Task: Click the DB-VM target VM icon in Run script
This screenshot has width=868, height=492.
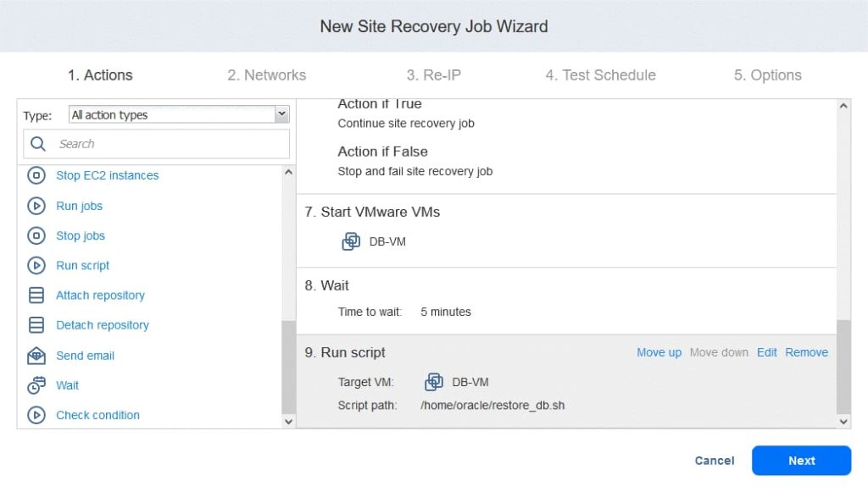Action: click(x=434, y=382)
